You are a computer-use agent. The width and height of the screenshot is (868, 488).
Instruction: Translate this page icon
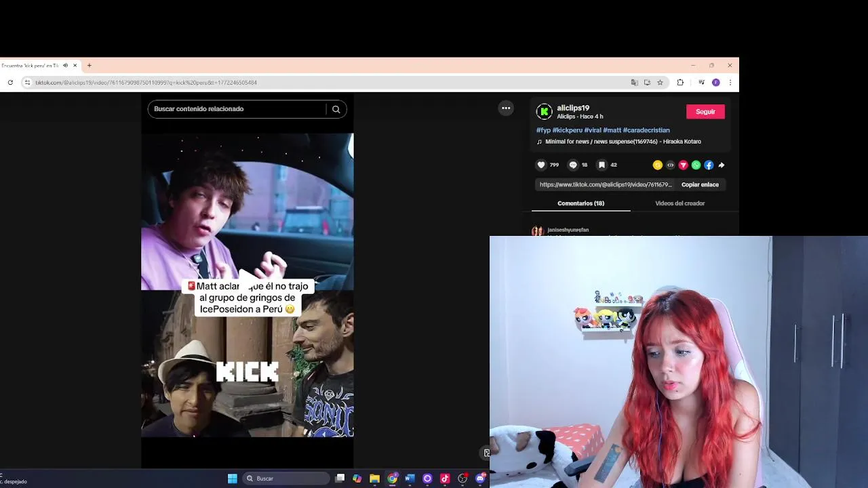point(635,83)
